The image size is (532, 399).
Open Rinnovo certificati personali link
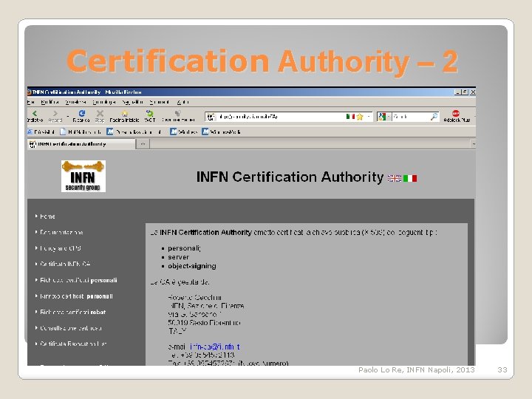pyautogui.click(x=76, y=296)
